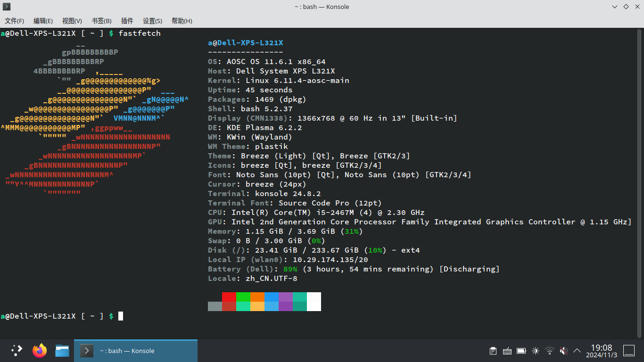Screen dimensions: 644x362
Task: Click 'DE: KDE Plasma 6.2.2'
Action: tap(255, 128)
